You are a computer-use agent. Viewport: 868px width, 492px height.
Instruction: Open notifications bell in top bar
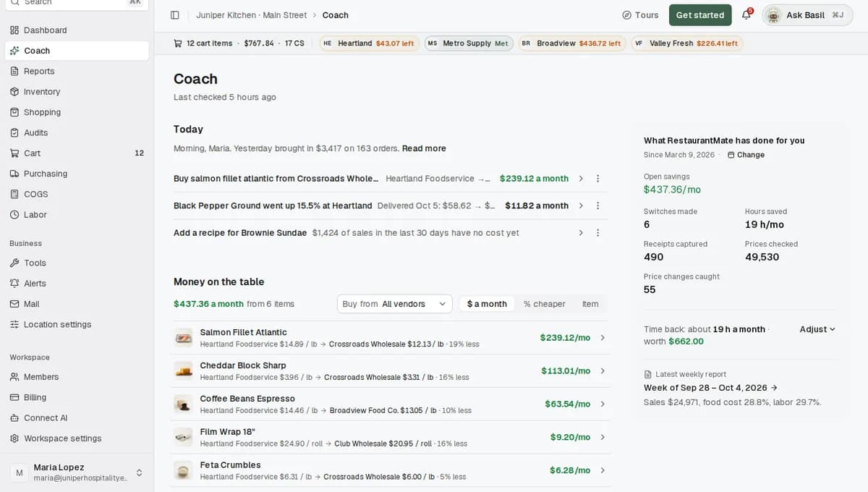coord(746,15)
